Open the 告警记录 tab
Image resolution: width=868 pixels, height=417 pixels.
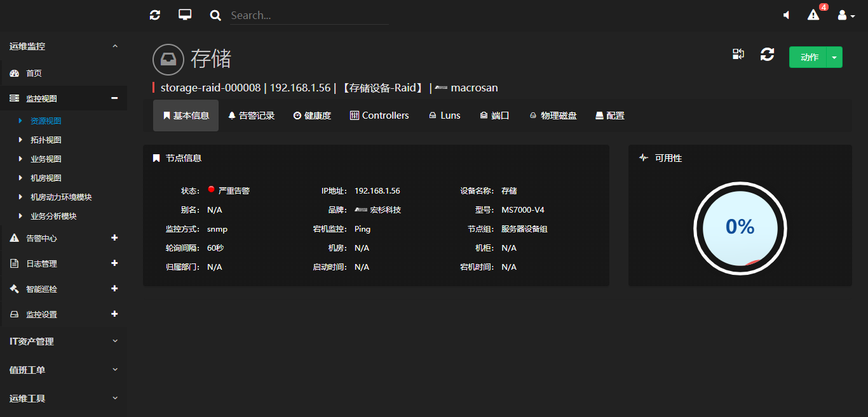click(x=252, y=116)
